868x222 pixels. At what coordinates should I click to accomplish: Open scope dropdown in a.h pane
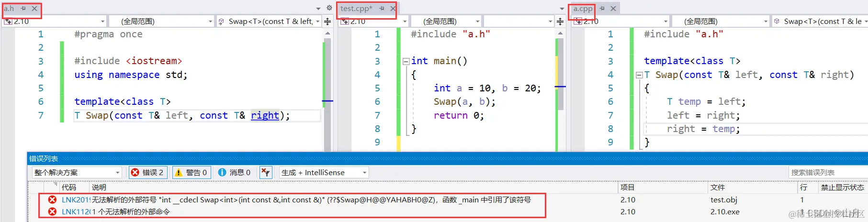pyautogui.click(x=161, y=22)
